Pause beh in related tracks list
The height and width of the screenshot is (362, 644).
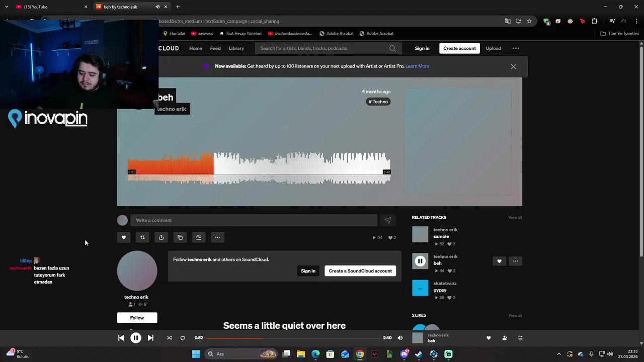coord(420,261)
